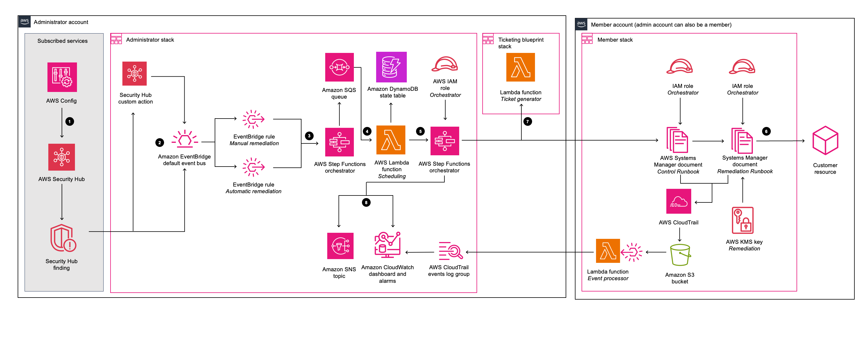Select the Ticket generator Lambda function icon
Viewport: 868px width, 347px height.
click(521, 67)
